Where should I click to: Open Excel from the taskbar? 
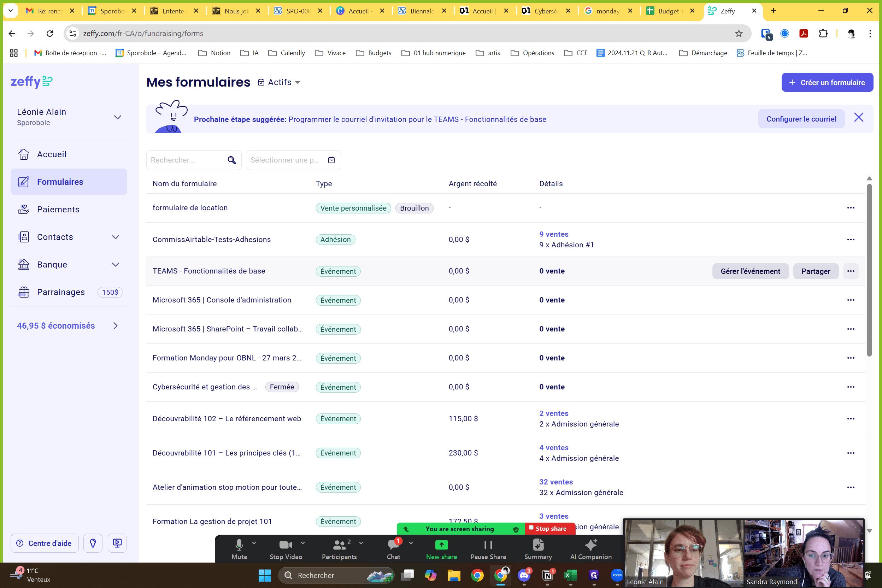point(570,575)
